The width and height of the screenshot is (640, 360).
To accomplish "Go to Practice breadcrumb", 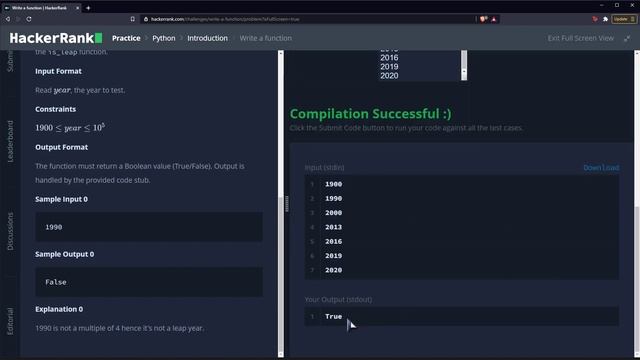I will tap(126, 38).
